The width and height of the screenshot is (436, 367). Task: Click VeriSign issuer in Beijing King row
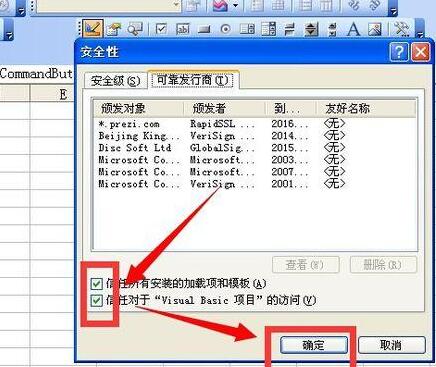pos(222,136)
